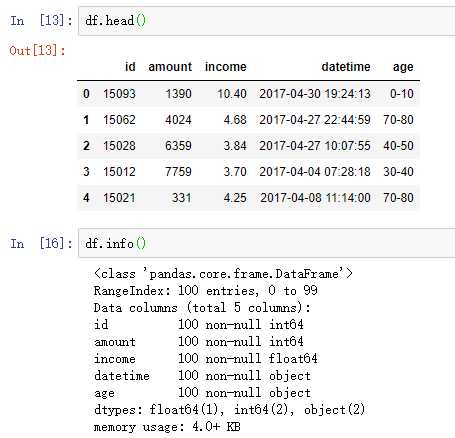
Task: Click the age value 0-10
Action: point(402,94)
